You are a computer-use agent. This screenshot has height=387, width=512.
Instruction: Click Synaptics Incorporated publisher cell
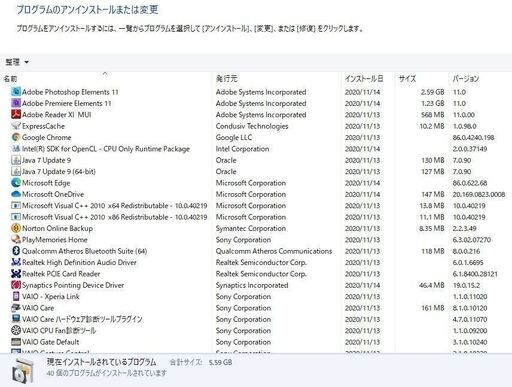pyautogui.click(x=252, y=285)
